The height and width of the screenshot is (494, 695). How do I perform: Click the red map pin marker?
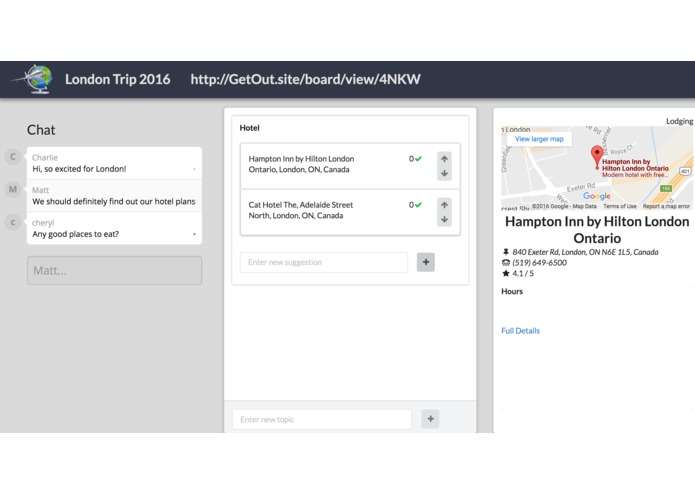[597, 157]
